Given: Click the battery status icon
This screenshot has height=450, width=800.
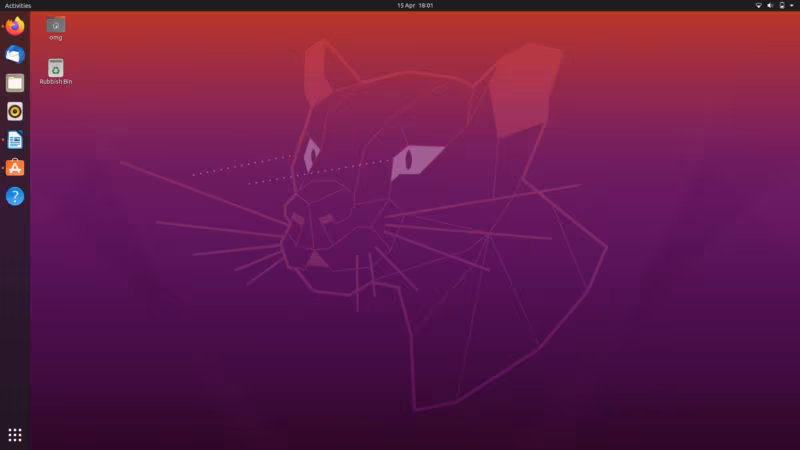Looking at the screenshot, I should pyautogui.click(x=782, y=6).
